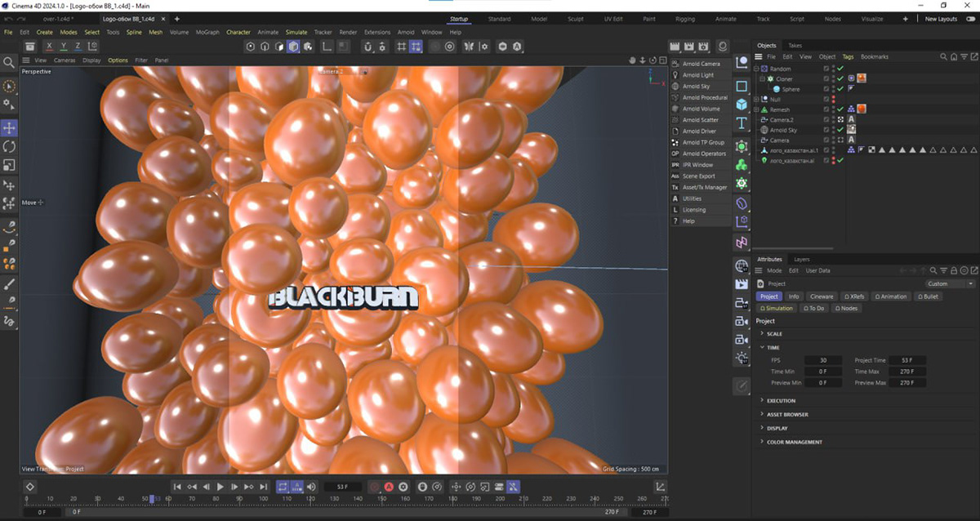Expand the Remesh object hierarchy
This screenshot has width=980, height=521.
[x=757, y=109]
